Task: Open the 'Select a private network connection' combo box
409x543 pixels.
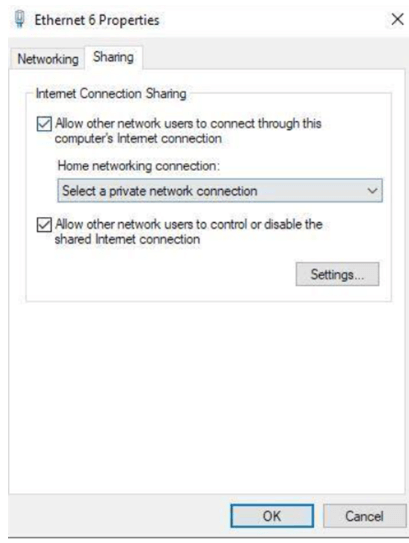Action: point(220,190)
